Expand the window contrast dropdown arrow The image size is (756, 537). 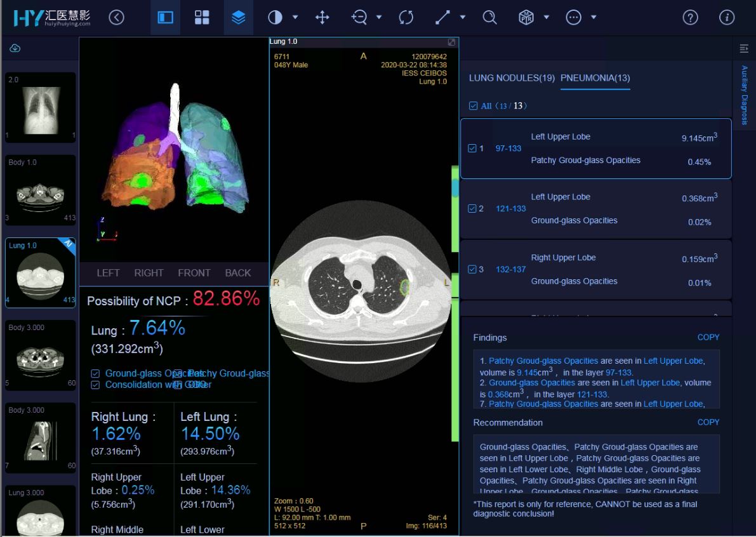295,17
